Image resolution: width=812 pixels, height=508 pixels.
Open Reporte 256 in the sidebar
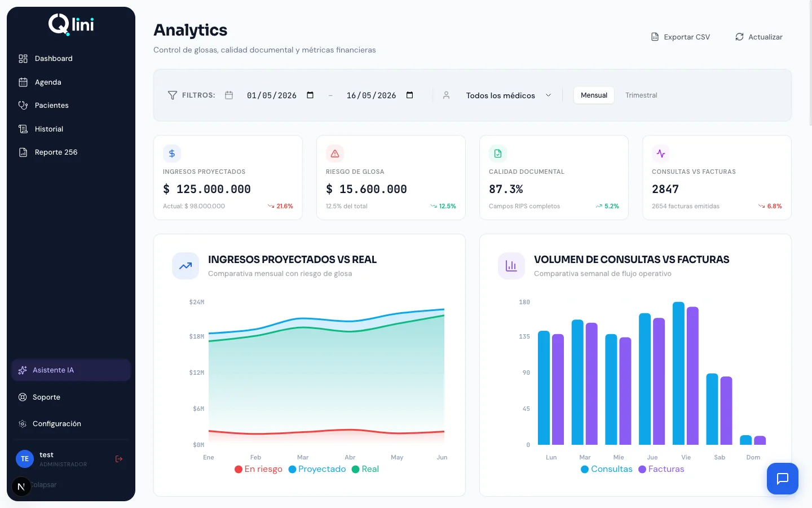pos(71,152)
